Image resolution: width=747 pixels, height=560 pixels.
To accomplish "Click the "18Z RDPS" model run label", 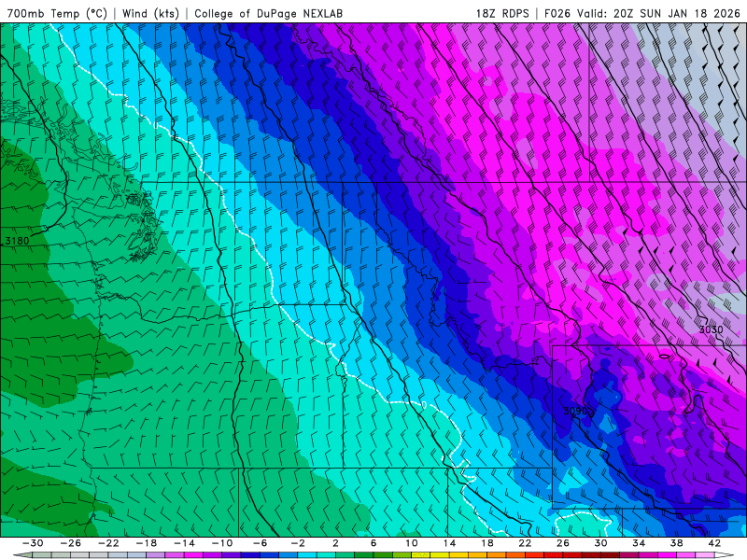I will (x=502, y=13).
